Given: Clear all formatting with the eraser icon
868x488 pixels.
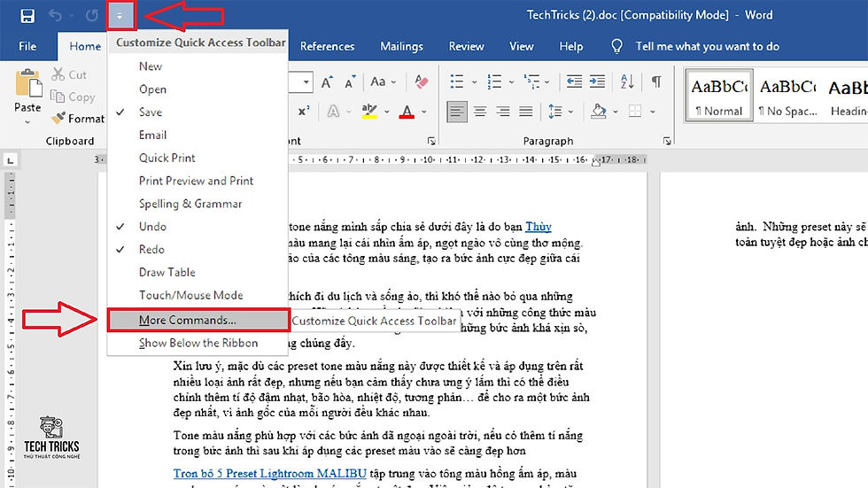Looking at the screenshot, I should pyautogui.click(x=421, y=81).
